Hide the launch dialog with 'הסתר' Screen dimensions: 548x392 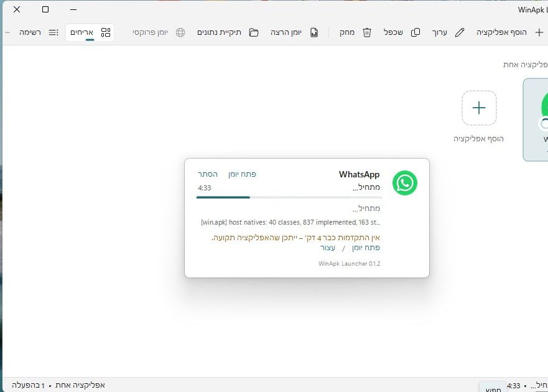coord(208,174)
